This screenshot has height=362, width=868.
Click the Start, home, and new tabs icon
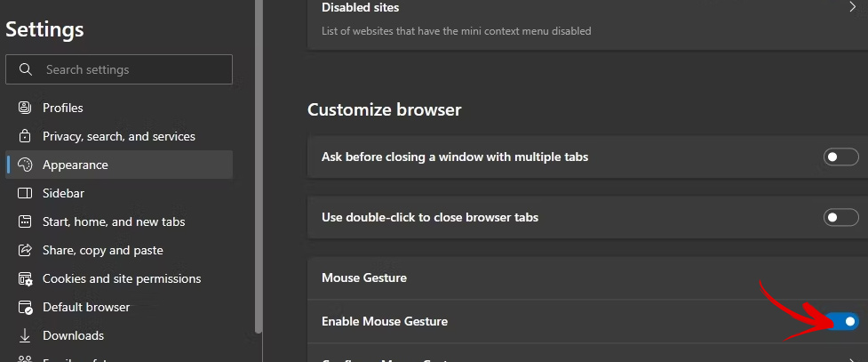[x=25, y=221]
